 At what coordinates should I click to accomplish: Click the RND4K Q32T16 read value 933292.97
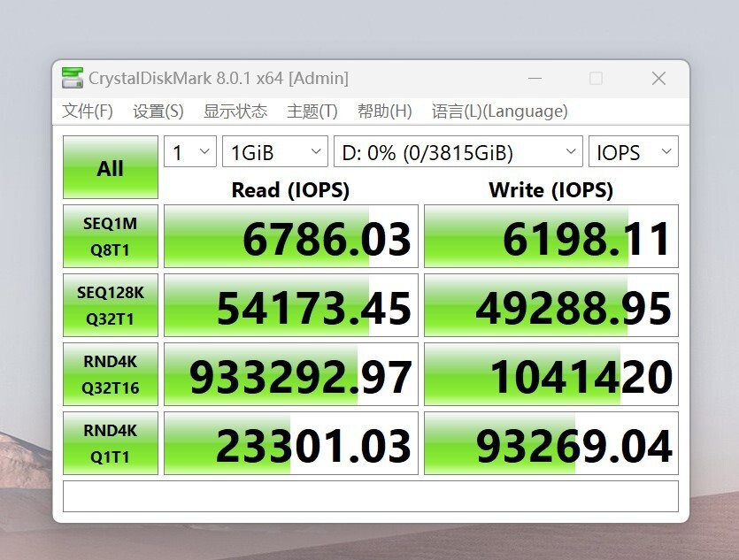291,374
